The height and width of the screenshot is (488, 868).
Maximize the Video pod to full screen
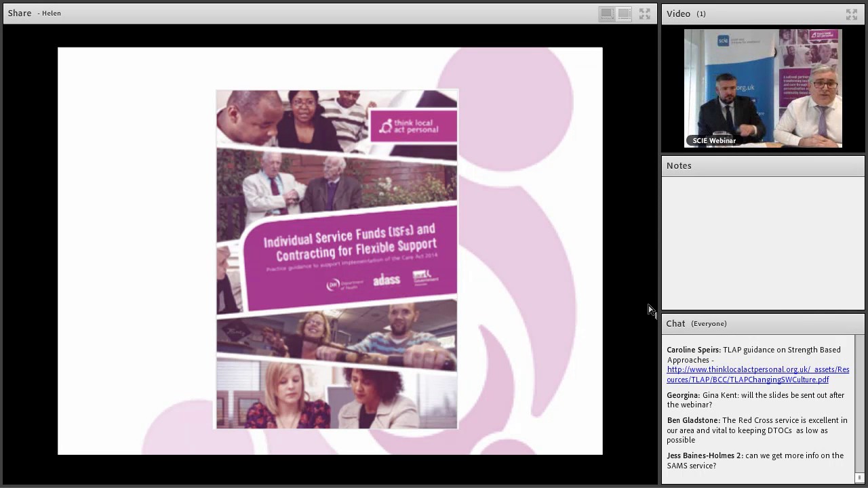(852, 14)
